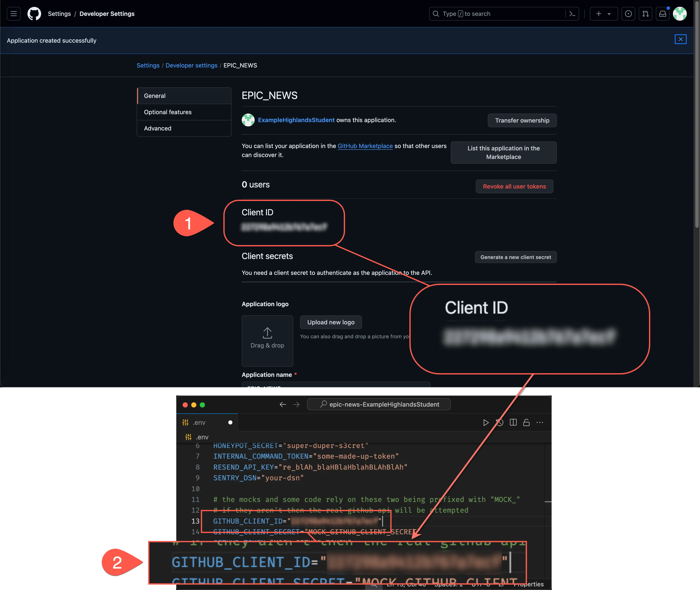Open VS Code search box epic-news-ExampleHighlandsStudent
700x590 pixels.
[x=379, y=404]
